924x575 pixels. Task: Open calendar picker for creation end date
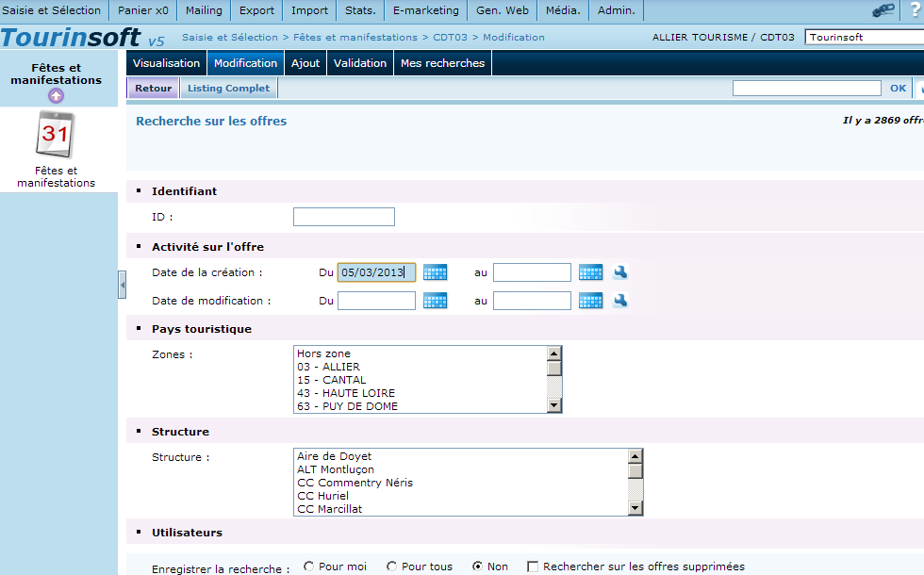click(590, 272)
